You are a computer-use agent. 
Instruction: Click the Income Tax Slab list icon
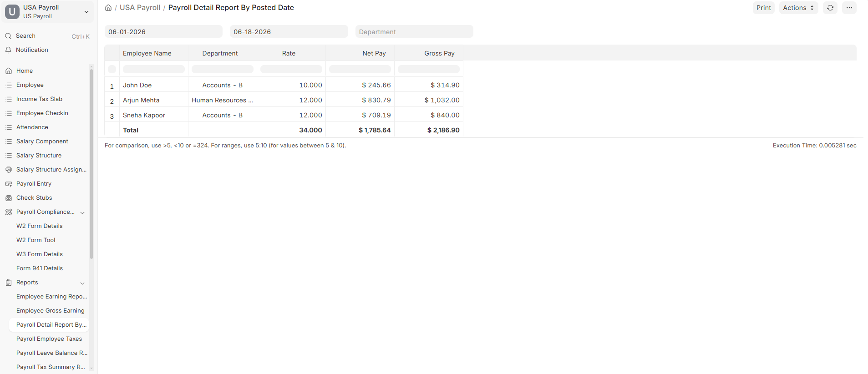click(x=9, y=99)
